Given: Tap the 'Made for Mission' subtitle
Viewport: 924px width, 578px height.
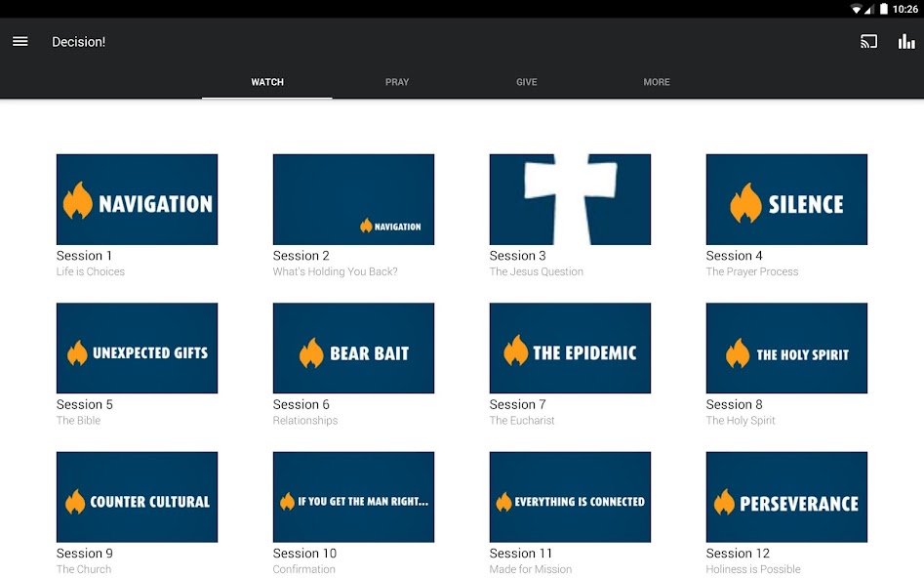Looking at the screenshot, I should pos(531,569).
